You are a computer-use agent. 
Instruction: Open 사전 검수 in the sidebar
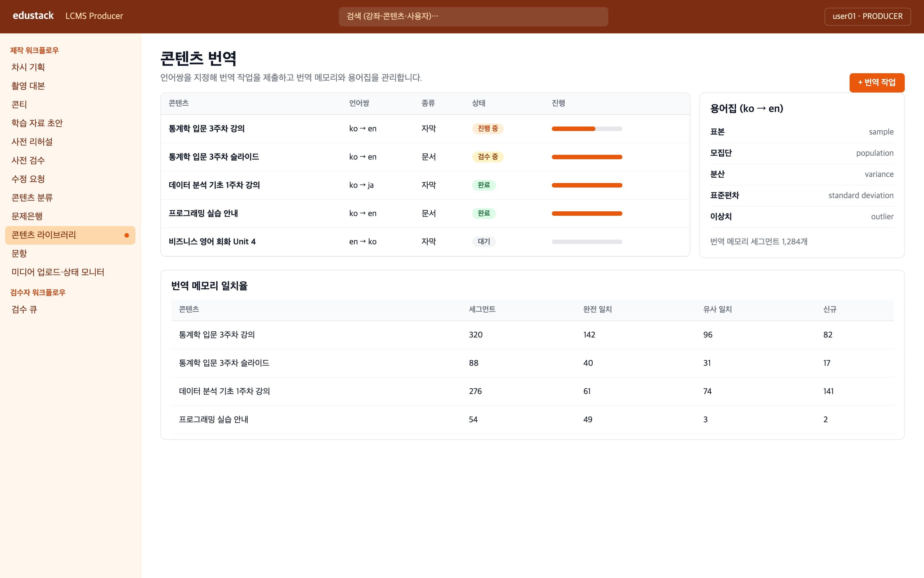click(70, 161)
